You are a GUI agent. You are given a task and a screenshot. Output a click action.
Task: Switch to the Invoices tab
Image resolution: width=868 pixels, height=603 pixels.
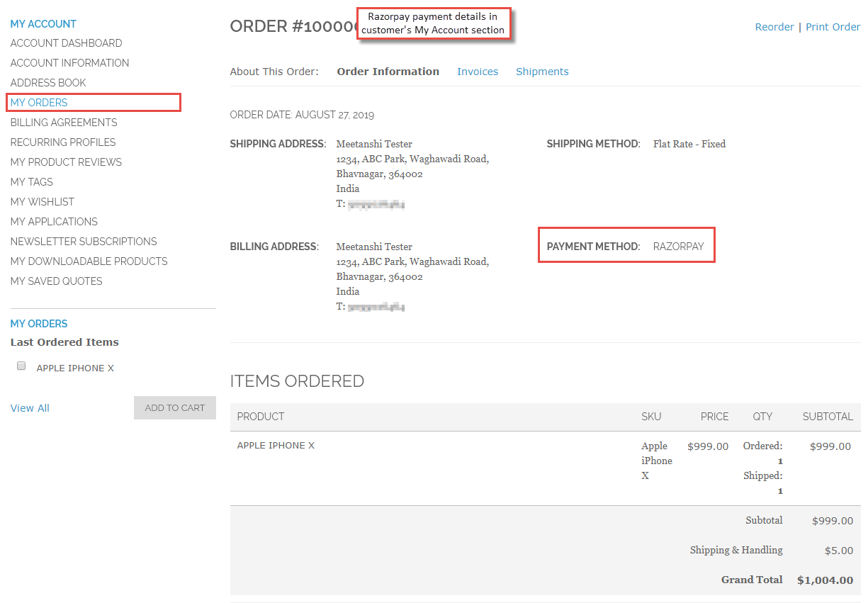coord(478,72)
